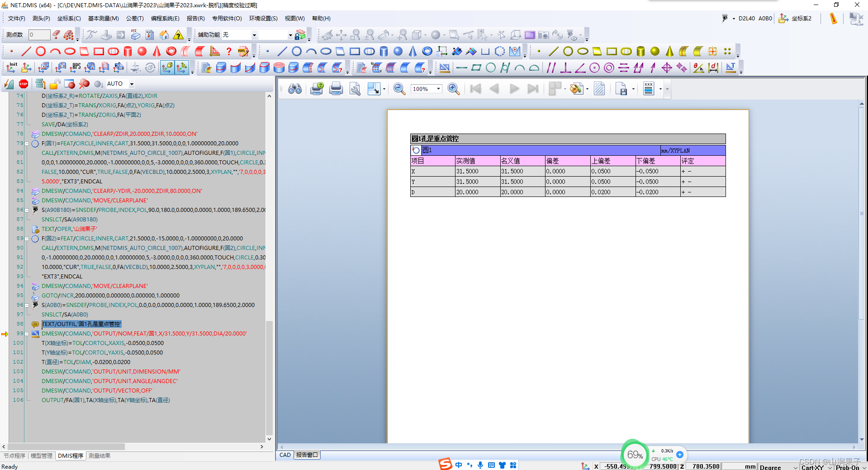Select the TEXT/OUTFIL line 98 in code
This screenshot has width=868, height=470.
point(81,324)
